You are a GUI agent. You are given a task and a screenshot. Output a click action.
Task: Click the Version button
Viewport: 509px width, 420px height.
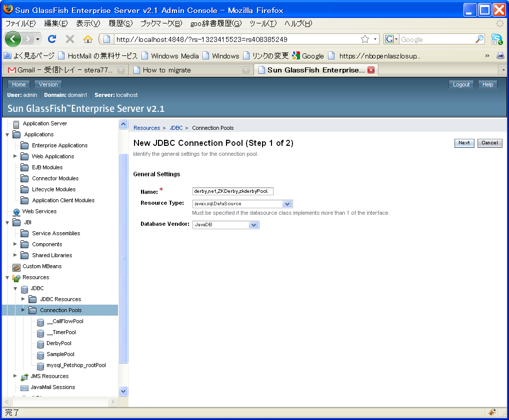(48, 84)
